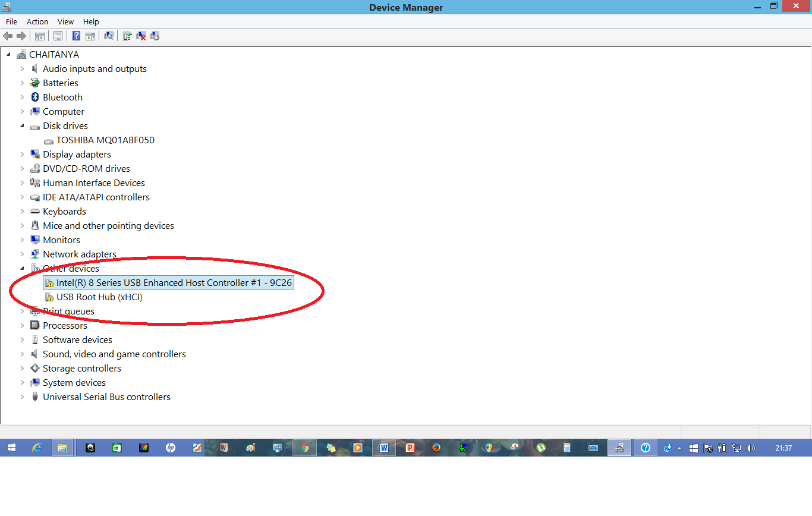This screenshot has height=516, width=812.
Task: Open the File menu
Action: coord(11,22)
